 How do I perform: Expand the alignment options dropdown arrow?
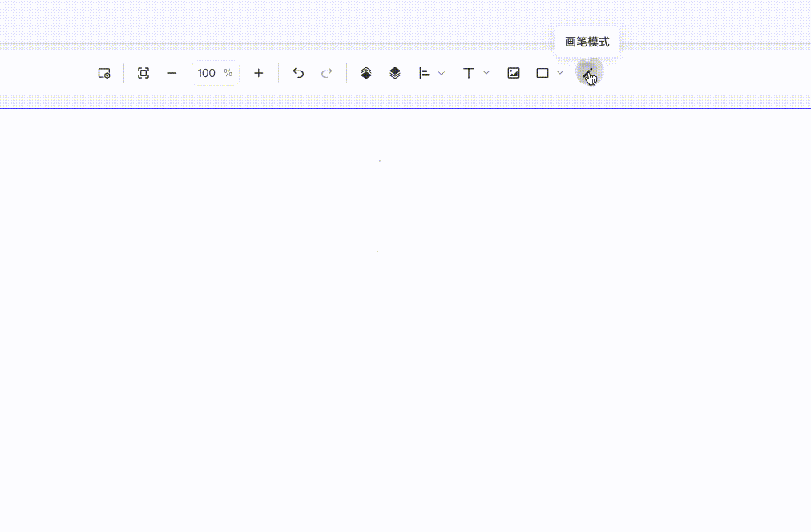pyautogui.click(x=442, y=73)
